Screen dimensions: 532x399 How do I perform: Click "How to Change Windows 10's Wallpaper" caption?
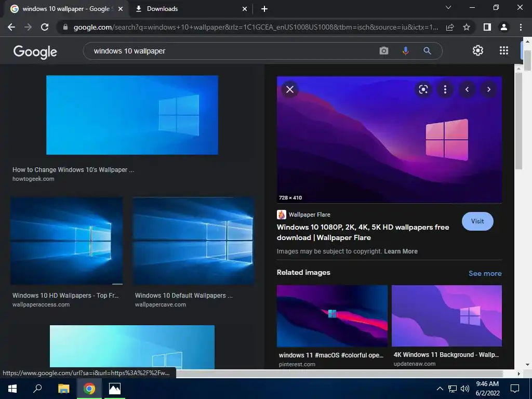click(x=73, y=170)
